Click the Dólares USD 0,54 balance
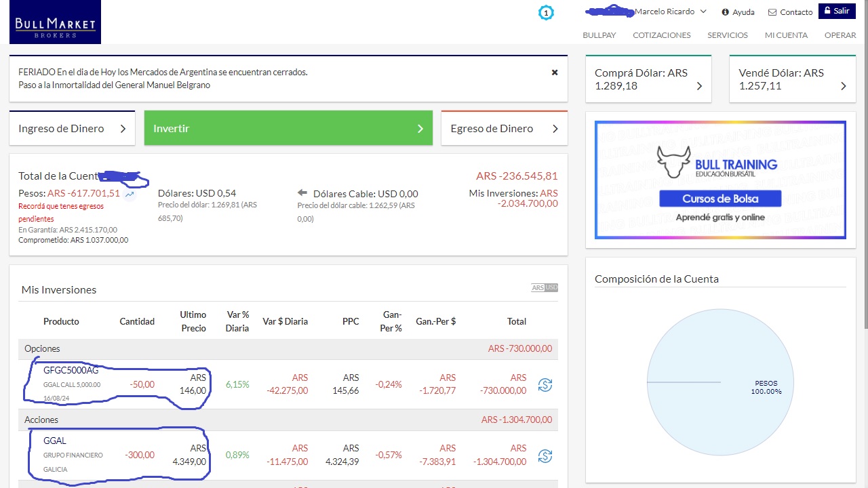Viewport: 868px width, 488px height. click(x=197, y=193)
